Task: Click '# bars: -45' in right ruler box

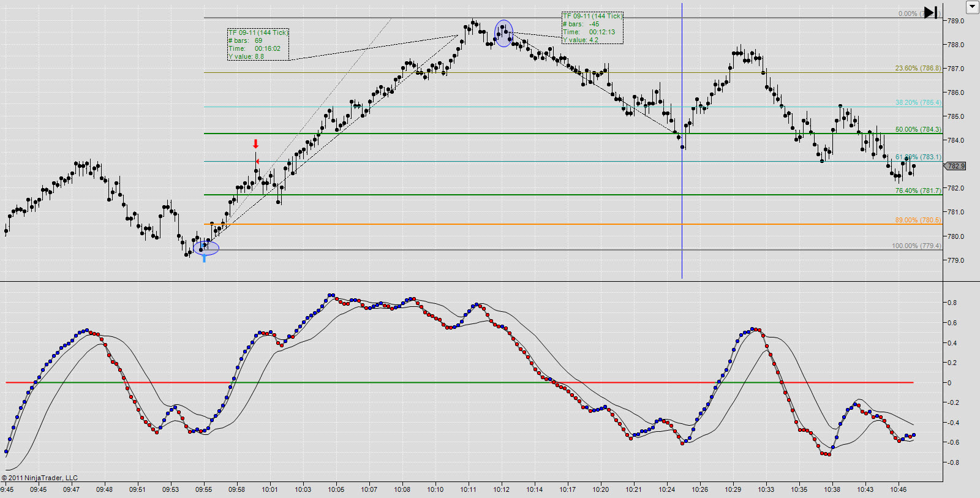Action: [x=581, y=24]
